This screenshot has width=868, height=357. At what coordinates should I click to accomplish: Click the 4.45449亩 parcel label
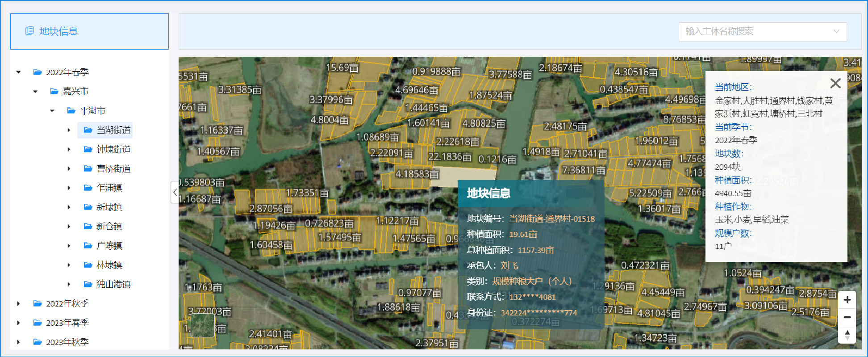click(x=663, y=292)
